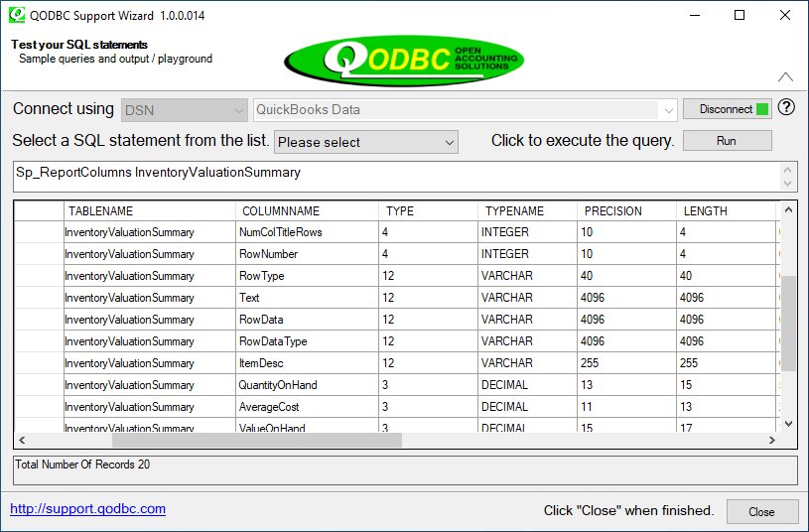This screenshot has width=809, height=532.
Task: Click InventoryValuationSummary tablename in RowType row
Action: pos(150,276)
